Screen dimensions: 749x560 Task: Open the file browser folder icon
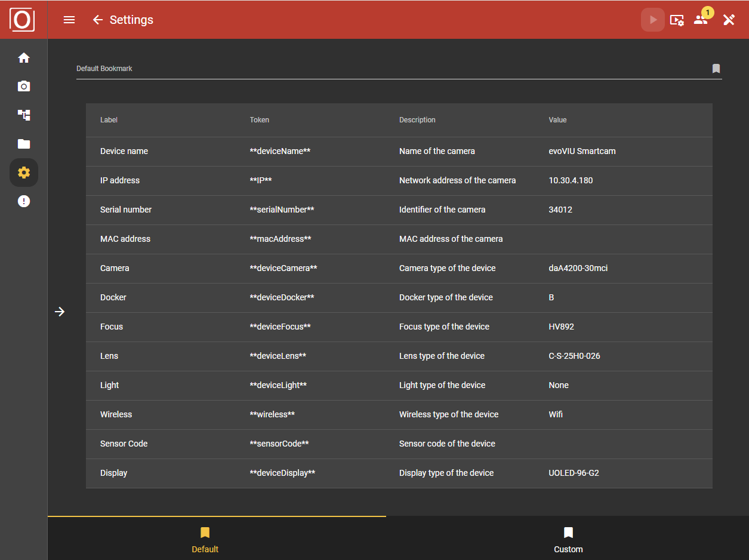point(24,143)
